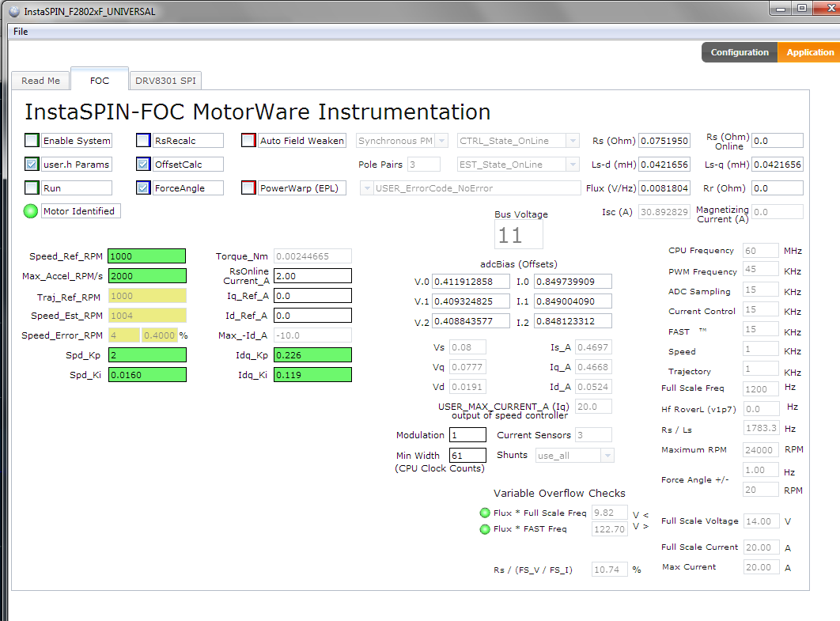
Task: Click the RsOnline Current_A field
Action: coord(313,276)
